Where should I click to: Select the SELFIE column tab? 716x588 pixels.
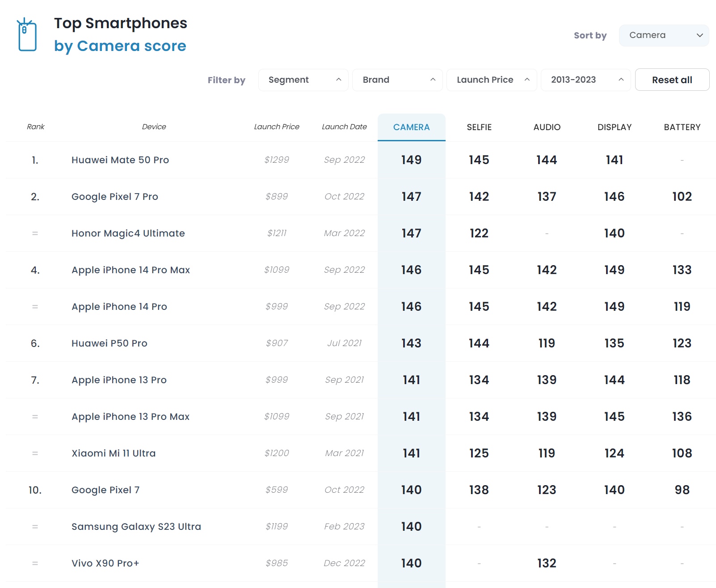click(x=479, y=127)
